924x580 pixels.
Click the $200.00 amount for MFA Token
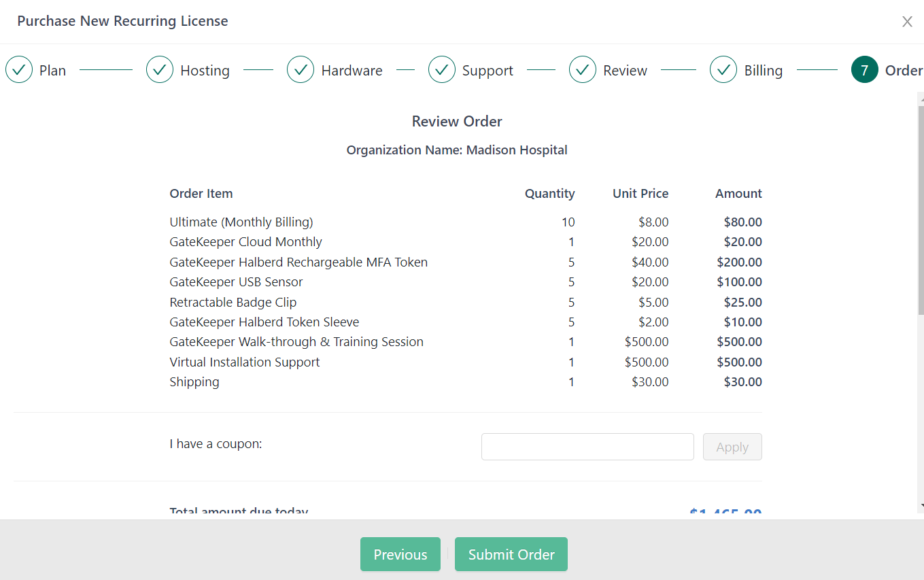[739, 262]
